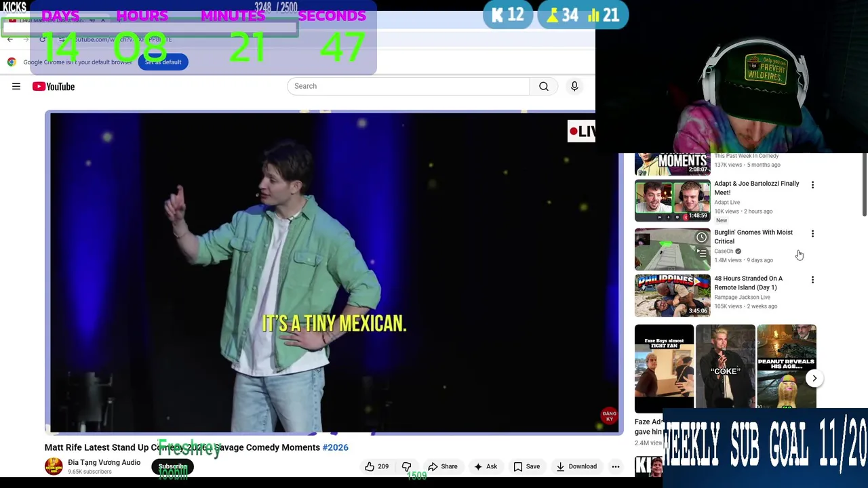Open the CaseOh channel link
This screenshot has width=868, height=488.
pyautogui.click(x=724, y=251)
